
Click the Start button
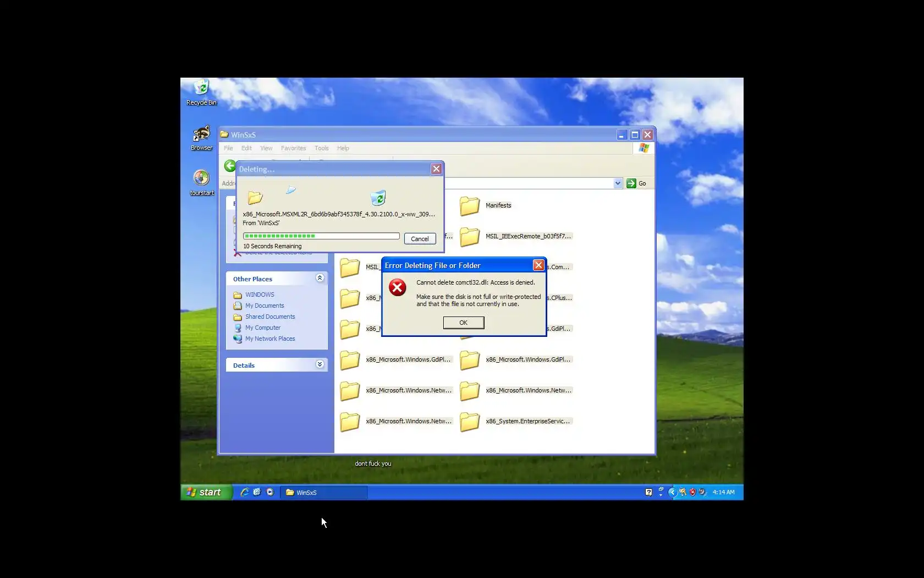(207, 492)
